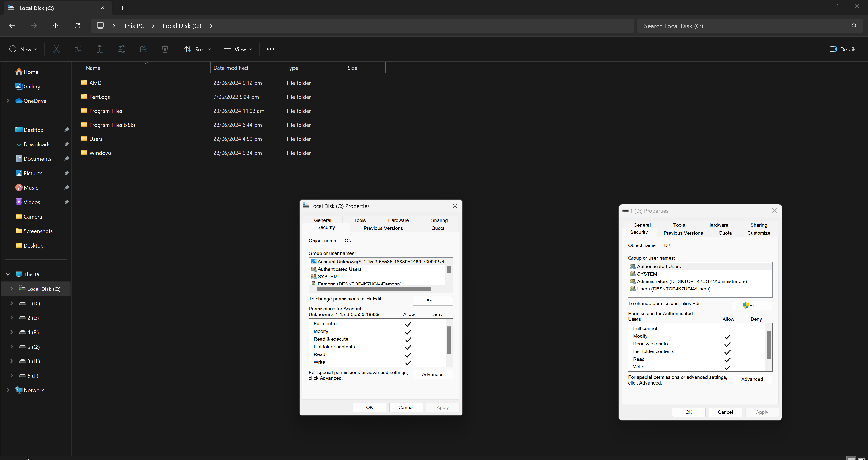Open Pictures in quick access

[29, 173]
